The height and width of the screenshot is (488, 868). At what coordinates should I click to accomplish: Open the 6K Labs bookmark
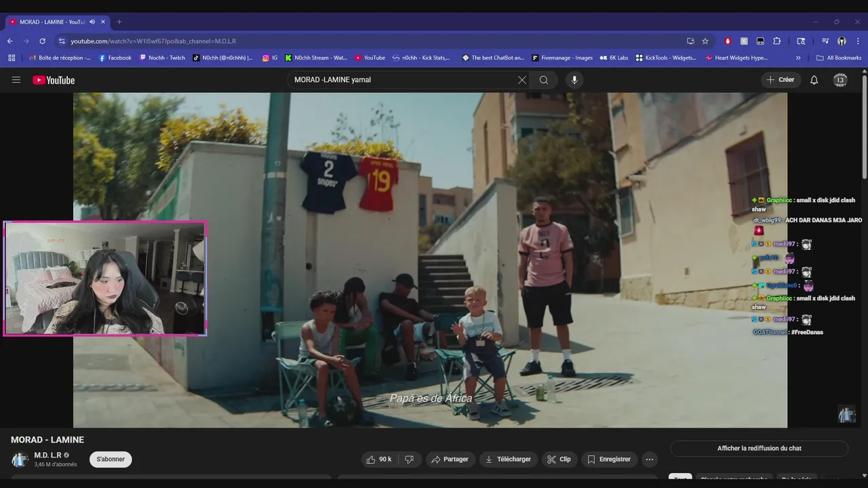pos(614,58)
